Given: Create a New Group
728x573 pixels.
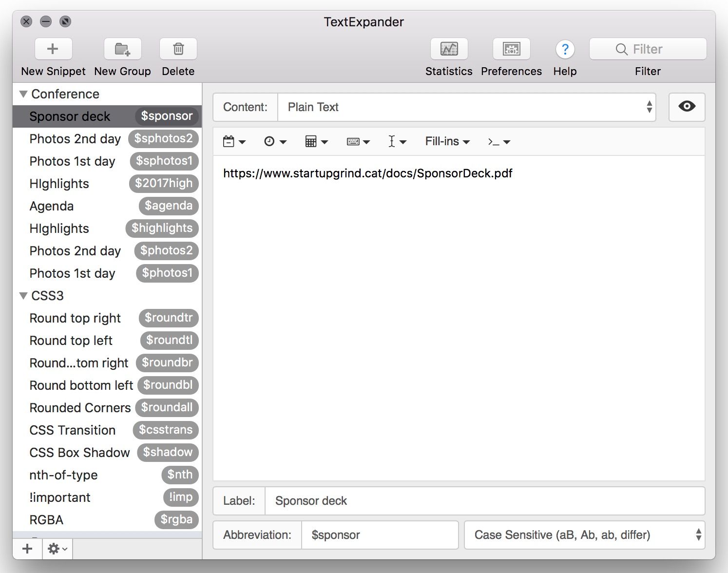Looking at the screenshot, I should tap(122, 49).
